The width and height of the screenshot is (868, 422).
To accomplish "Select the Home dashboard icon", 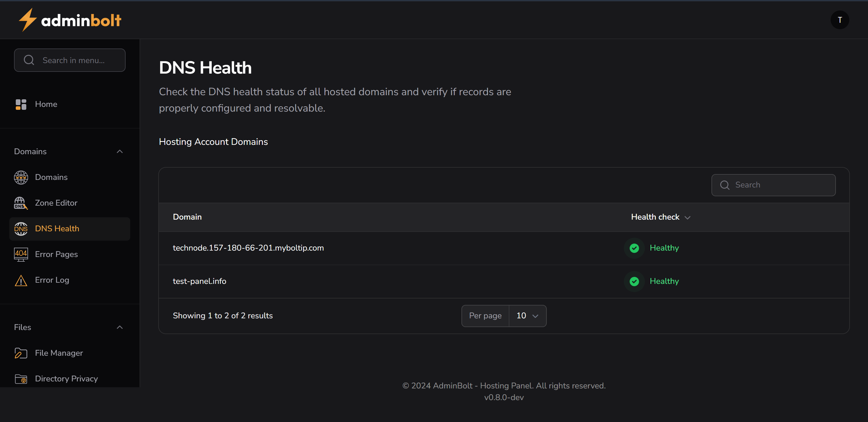I will click(20, 105).
